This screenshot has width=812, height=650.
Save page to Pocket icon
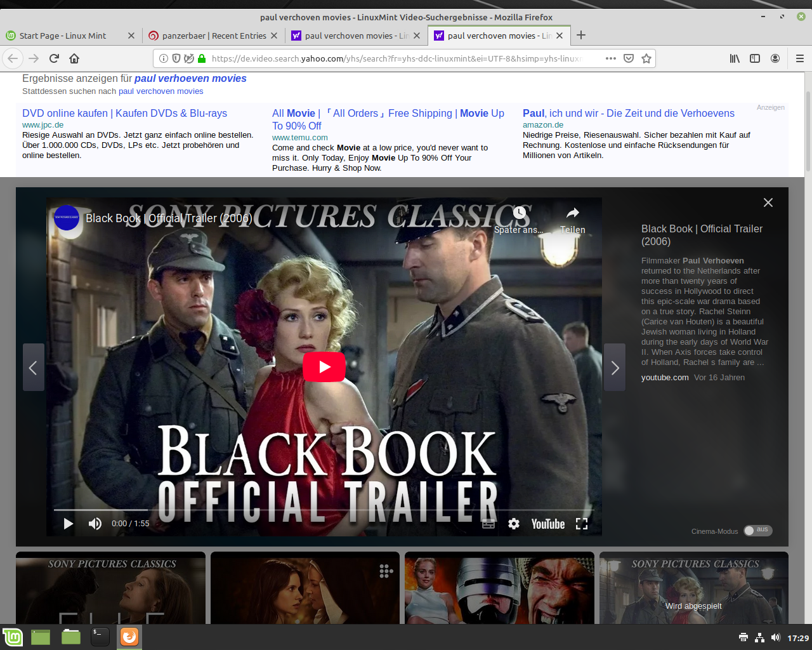pos(629,58)
